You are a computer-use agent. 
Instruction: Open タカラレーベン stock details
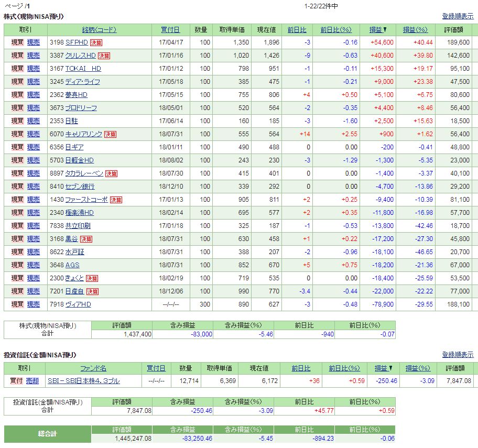click(84, 173)
